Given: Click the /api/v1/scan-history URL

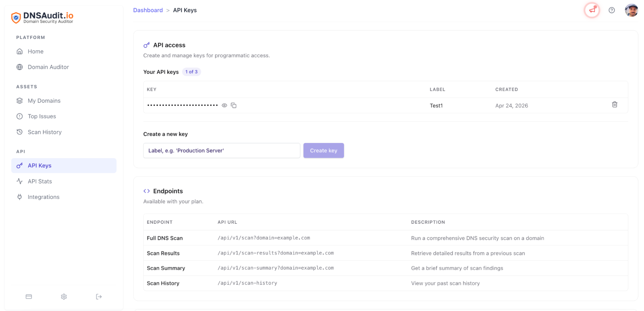Looking at the screenshot, I should click(x=247, y=283).
